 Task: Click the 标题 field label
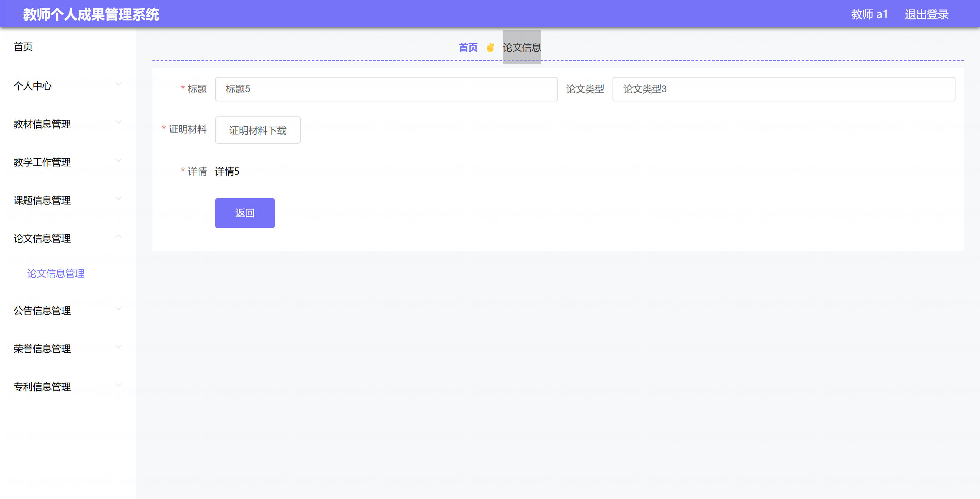[x=197, y=89]
